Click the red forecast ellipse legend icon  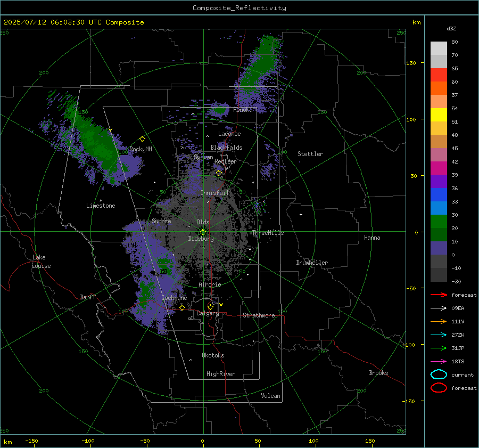point(439,388)
